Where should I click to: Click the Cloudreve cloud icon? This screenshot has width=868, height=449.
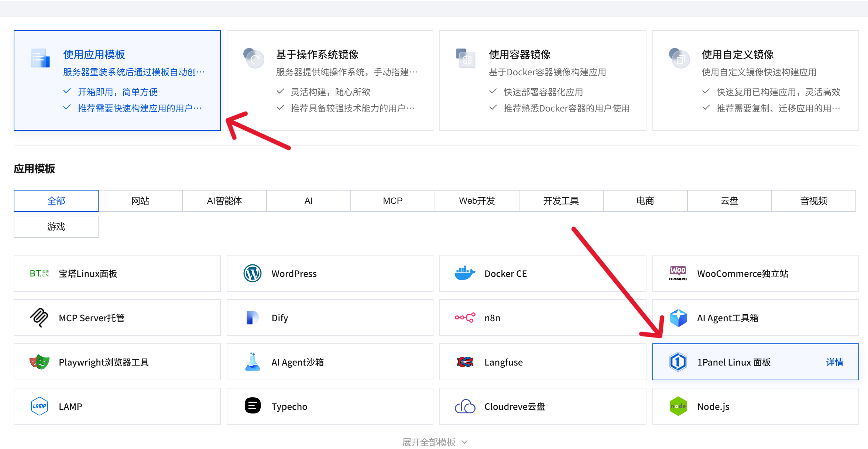pyautogui.click(x=465, y=406)
